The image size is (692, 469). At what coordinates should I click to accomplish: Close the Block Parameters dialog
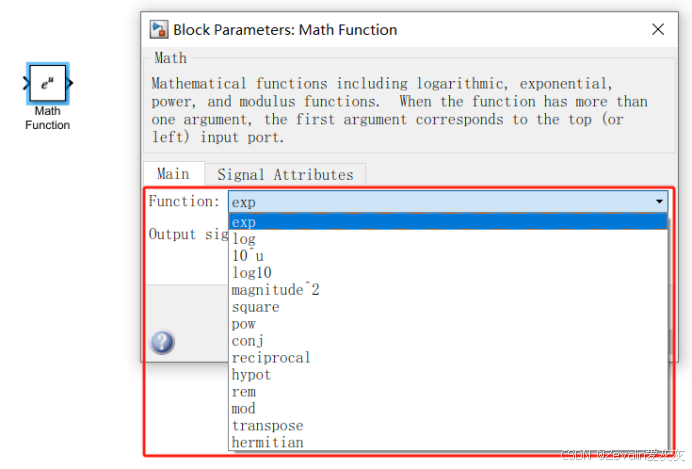(x=657, y=29)
